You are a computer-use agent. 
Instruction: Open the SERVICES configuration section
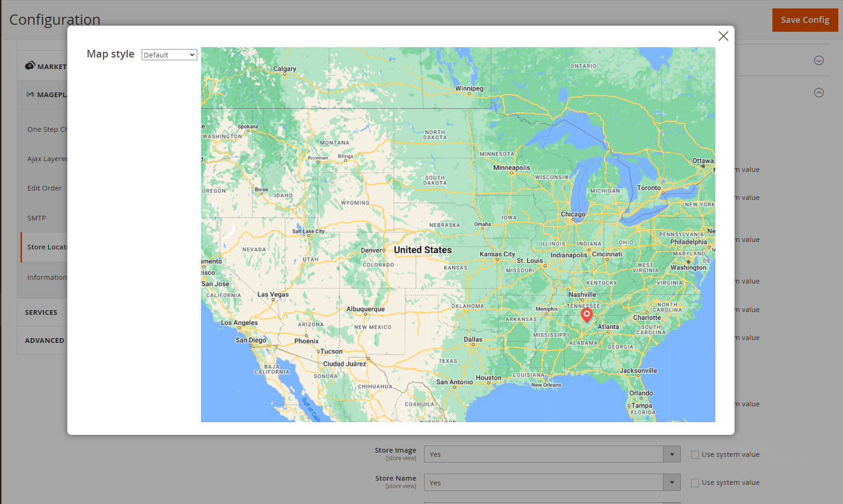pyautogui.click(x=41, y=312)
